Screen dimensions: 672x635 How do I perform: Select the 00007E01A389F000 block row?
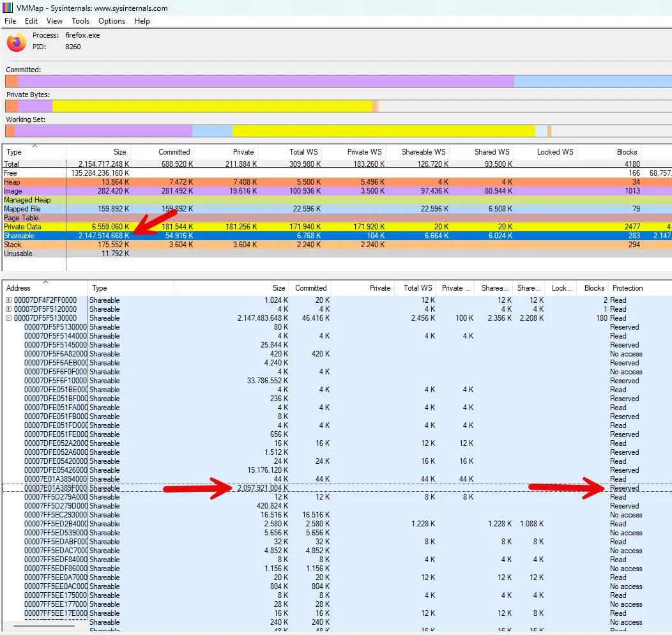point(337,488)
